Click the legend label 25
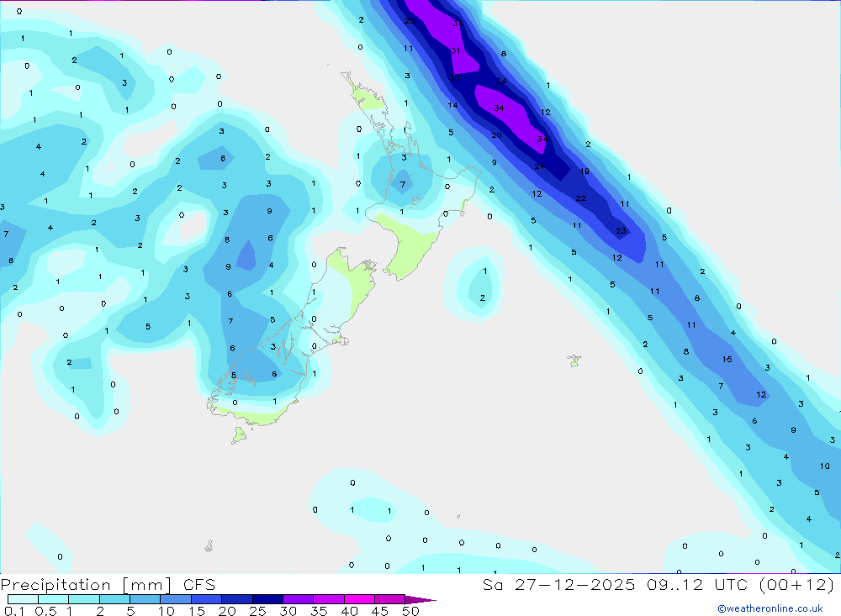841x616 pixels. pyautogui.click(x=257, y=611)
